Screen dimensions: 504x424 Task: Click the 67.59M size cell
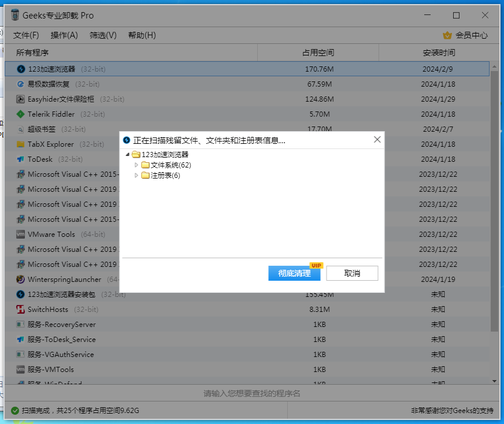pyautogui.click(x=320, y=84)
